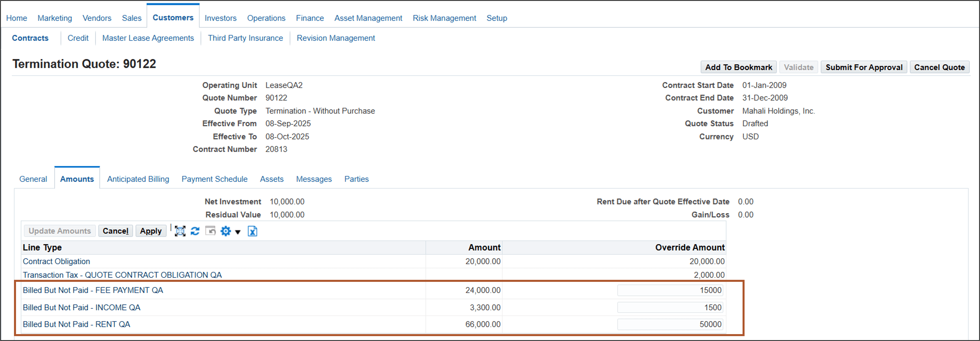Viewport: 980px width, 341px height.
Task: Apply the override amount changes
Action: coord(151,231)
